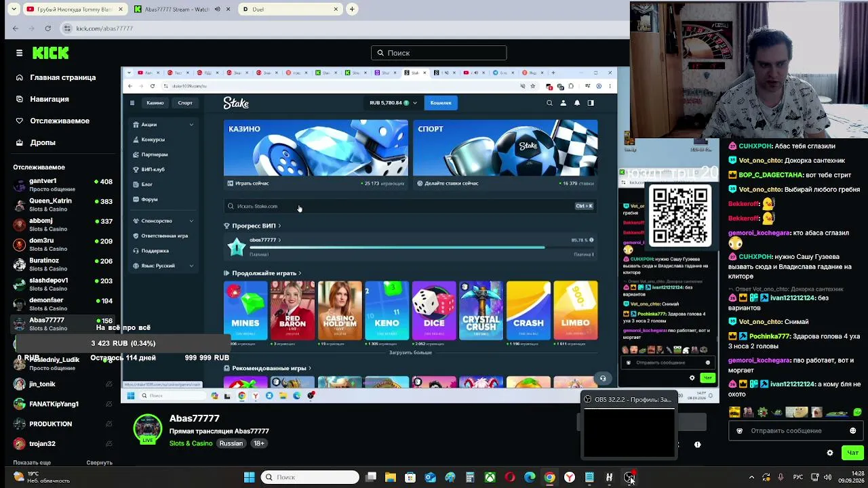Open Stake notifications bell

[x=577, y=103]
